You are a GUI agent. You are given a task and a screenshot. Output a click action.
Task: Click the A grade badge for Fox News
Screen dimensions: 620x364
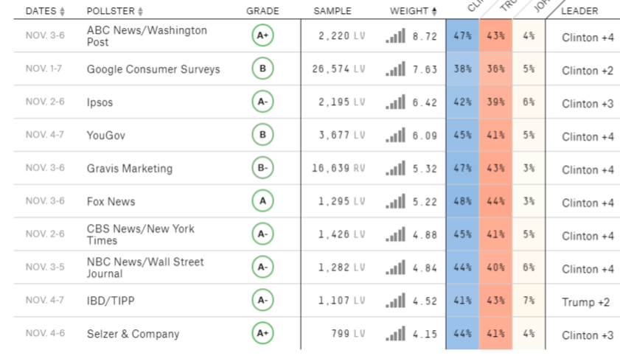(x=262, y=201)
